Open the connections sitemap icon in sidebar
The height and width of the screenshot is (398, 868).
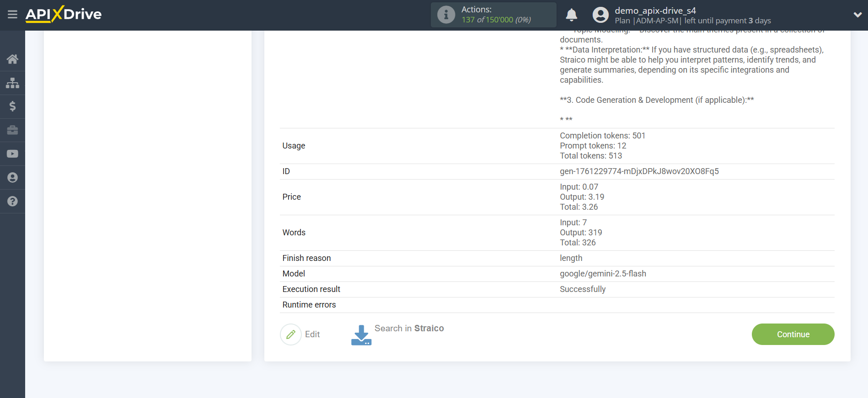12,83
